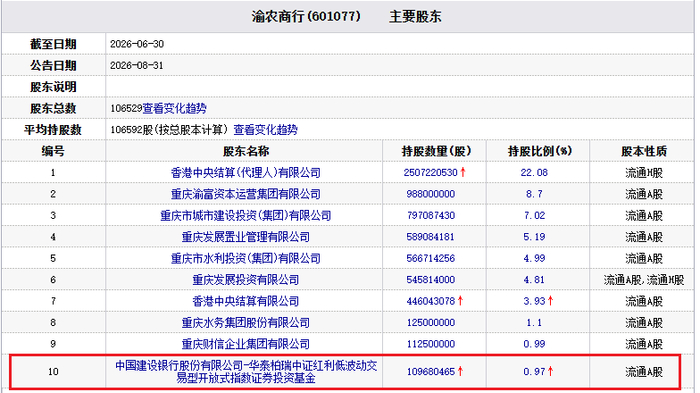Click red up arrow next to 0.97
The height and width of the screenshot is (393, 700).
[550, 372]
